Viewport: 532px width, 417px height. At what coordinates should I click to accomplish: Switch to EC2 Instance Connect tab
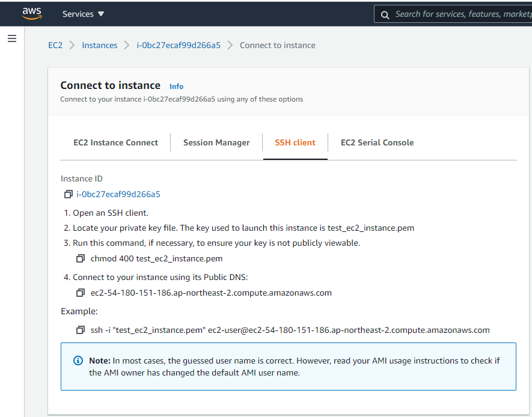(115, 143)
